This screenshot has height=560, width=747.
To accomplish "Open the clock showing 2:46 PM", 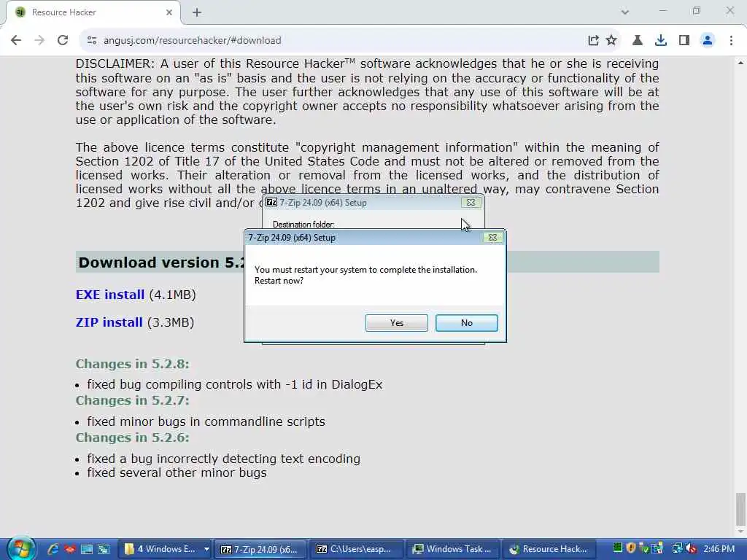I will 719,549.
